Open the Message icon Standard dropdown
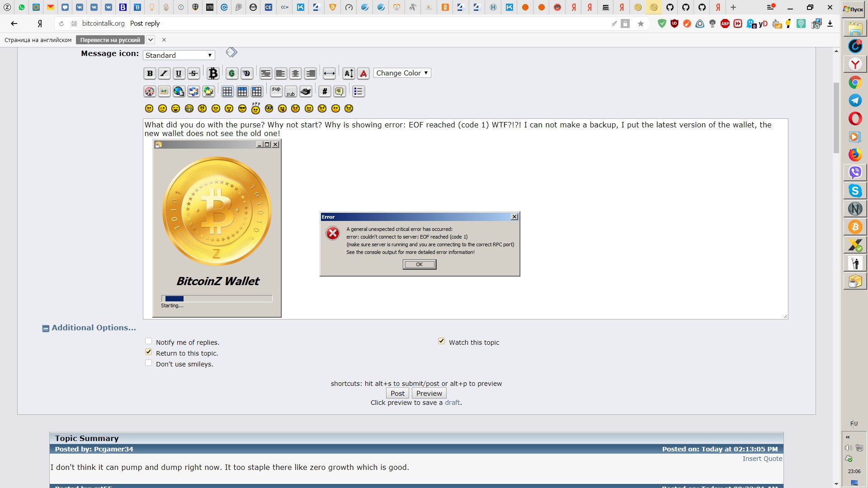 point(179,55)
